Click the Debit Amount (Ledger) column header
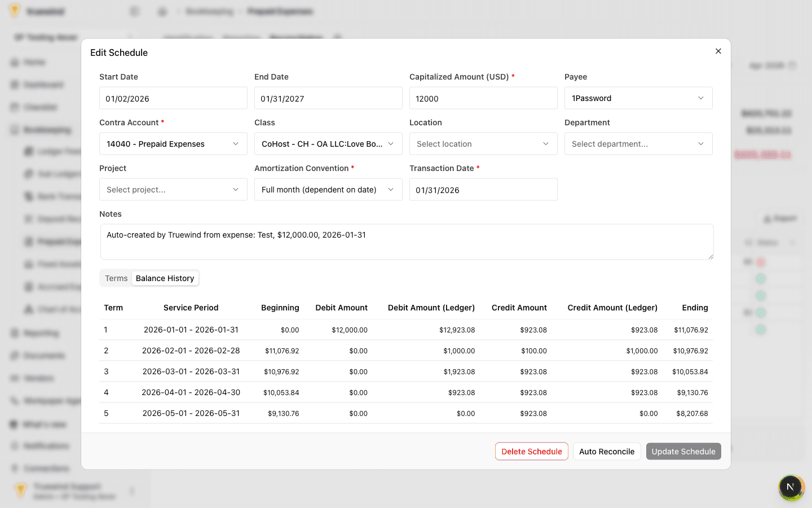 tap(431, 308)
